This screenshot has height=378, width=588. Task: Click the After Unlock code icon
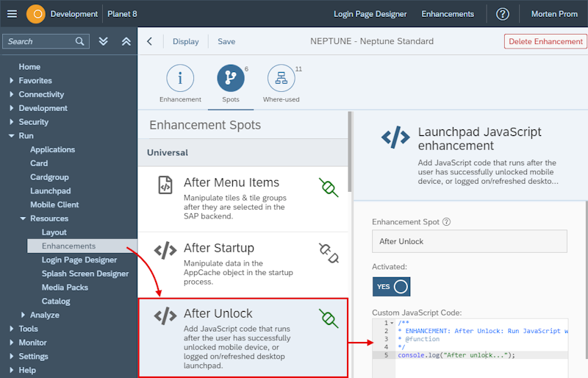click(165, 316)
